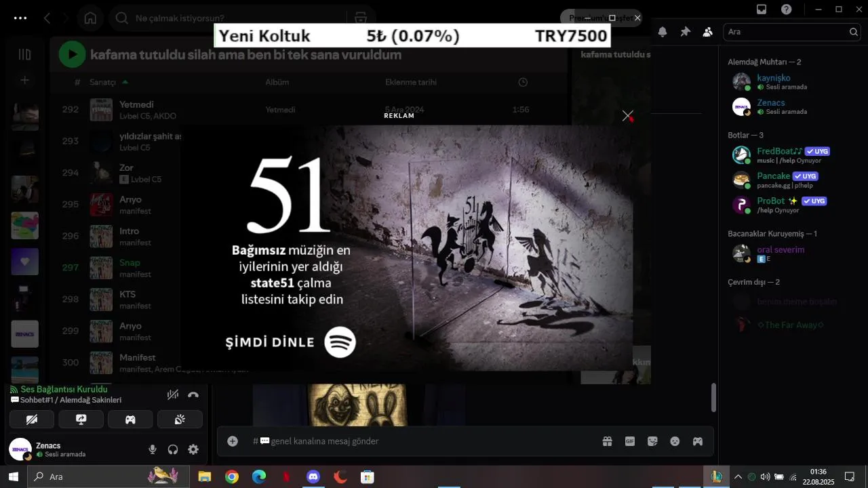This screenshot has height=488, width=868.
Task: Mute microphone in user panel
Action: click(x=153, y=449)
